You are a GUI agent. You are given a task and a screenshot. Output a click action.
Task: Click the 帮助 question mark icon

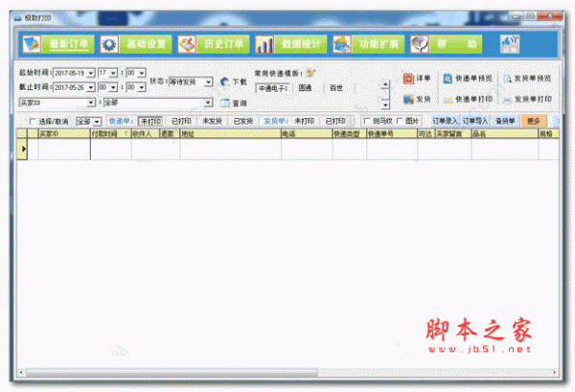tap(420, 44)
